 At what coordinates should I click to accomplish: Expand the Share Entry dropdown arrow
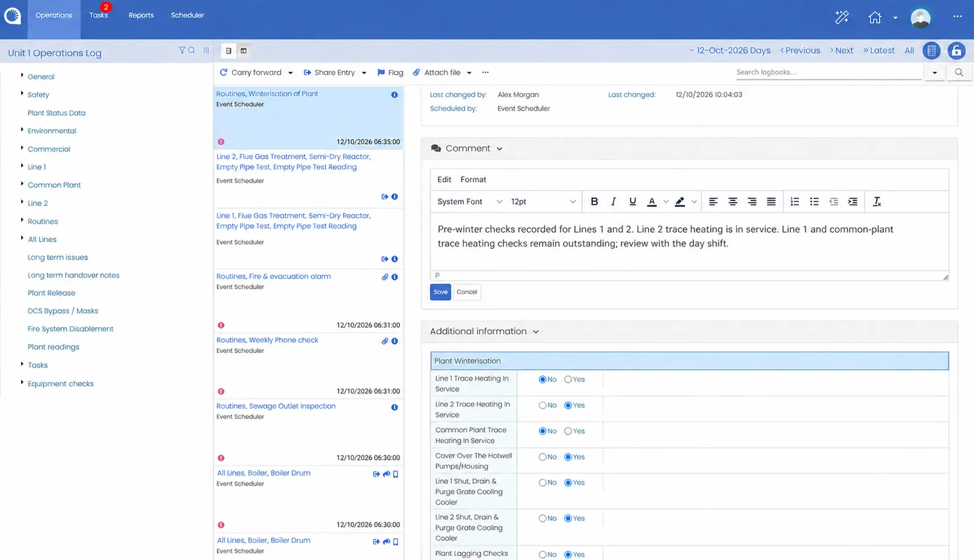tap(364, 73)
